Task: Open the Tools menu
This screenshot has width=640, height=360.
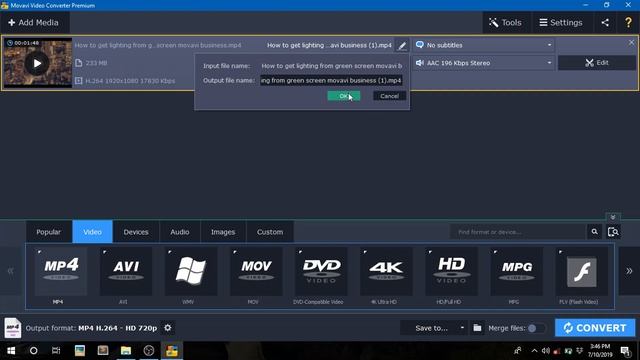Action: pyautogui.click(x=506, y=22)
